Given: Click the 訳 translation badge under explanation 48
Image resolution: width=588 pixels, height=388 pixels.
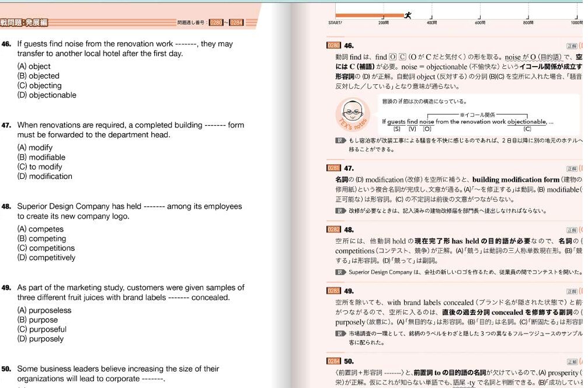Looking at the screenshot, I should (x=340, y=272).
